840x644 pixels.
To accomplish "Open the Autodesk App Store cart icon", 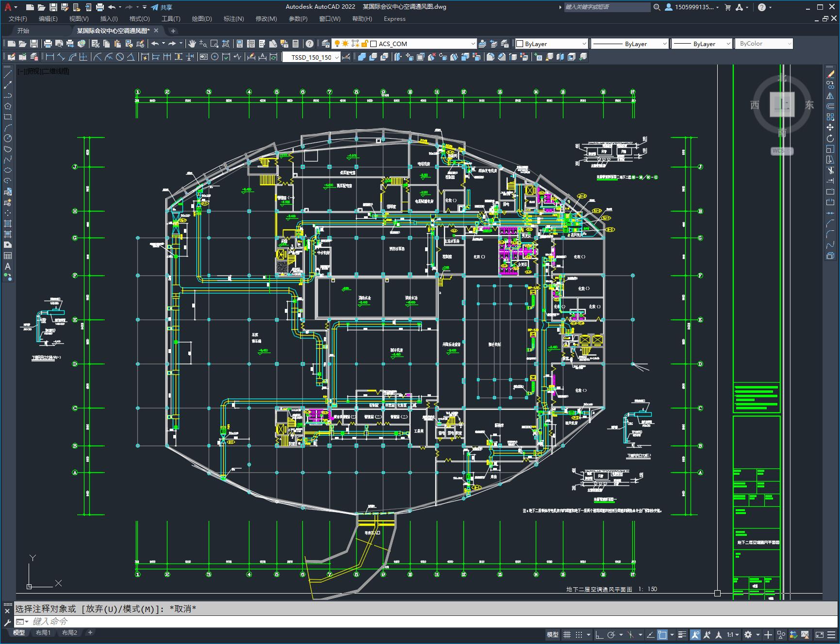I will pos(727,7).
